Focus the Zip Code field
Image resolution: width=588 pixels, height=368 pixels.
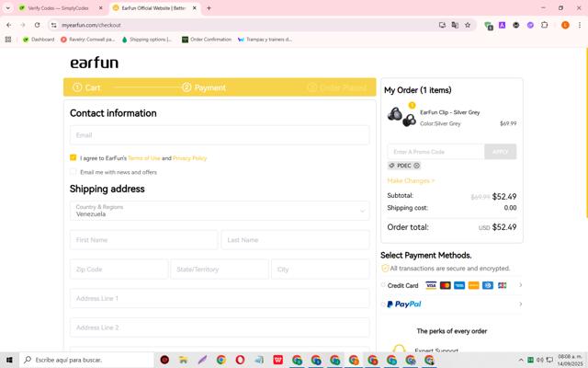(x=119, y=270)
